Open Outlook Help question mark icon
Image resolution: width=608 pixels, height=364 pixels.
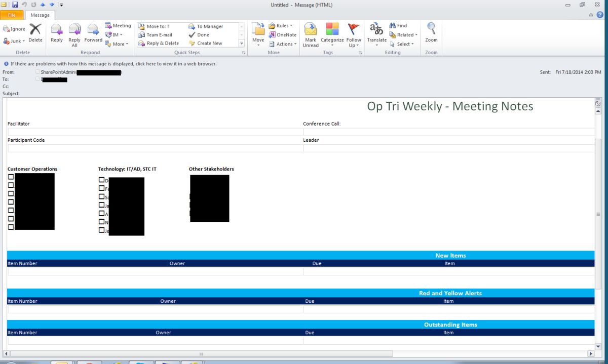click(x=600, y=15)
